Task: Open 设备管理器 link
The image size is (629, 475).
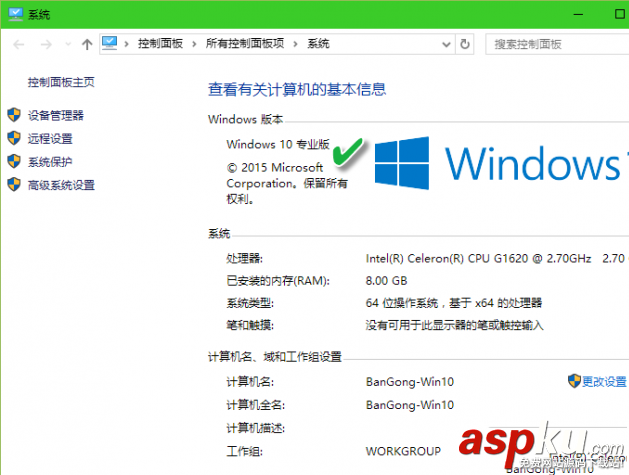Action: pyautogui.click(x=55, y=116)
